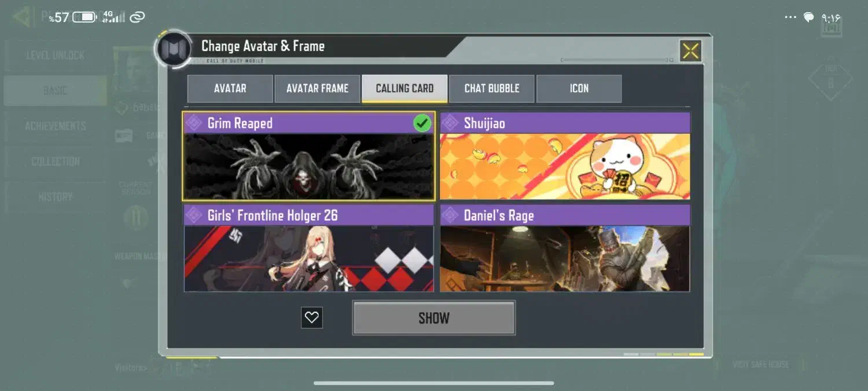Switch to the Avatar tab

click(x=230, y=89)
